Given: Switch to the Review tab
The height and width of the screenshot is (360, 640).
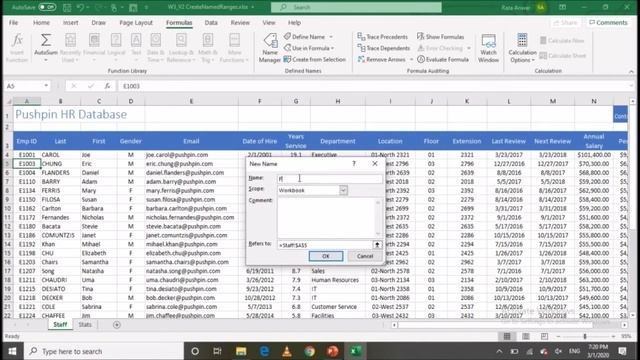Looking at the screenshot, I should [240, 22].
